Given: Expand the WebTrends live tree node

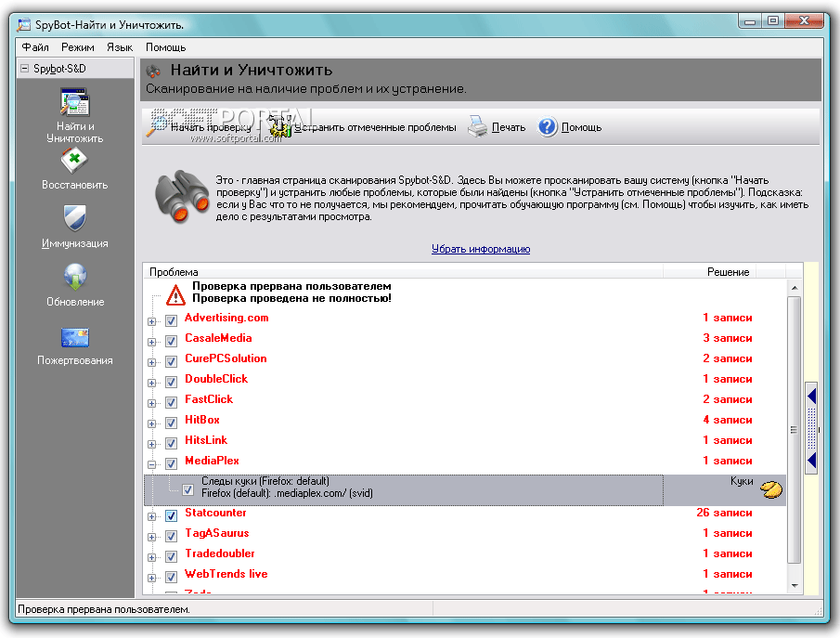Looking at the screenshot, I should coord(152,578).
